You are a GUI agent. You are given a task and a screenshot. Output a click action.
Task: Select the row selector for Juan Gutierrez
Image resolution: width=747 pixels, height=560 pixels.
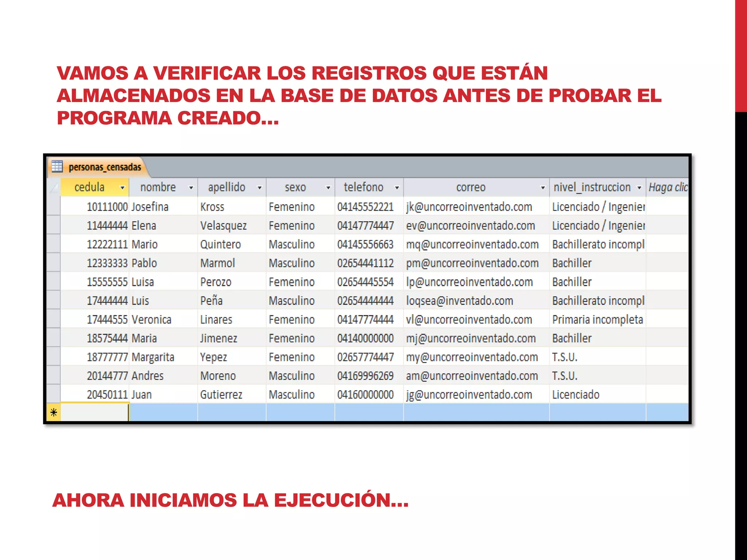point(54,394)
